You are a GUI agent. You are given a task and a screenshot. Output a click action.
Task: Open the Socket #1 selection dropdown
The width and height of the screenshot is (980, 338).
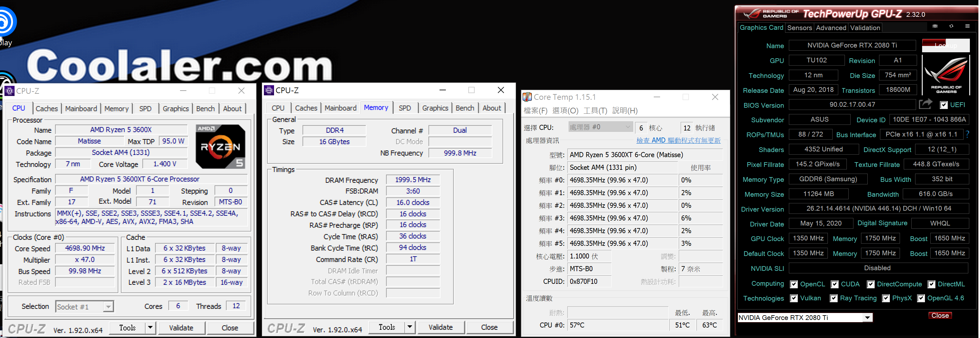click(109, 306)
